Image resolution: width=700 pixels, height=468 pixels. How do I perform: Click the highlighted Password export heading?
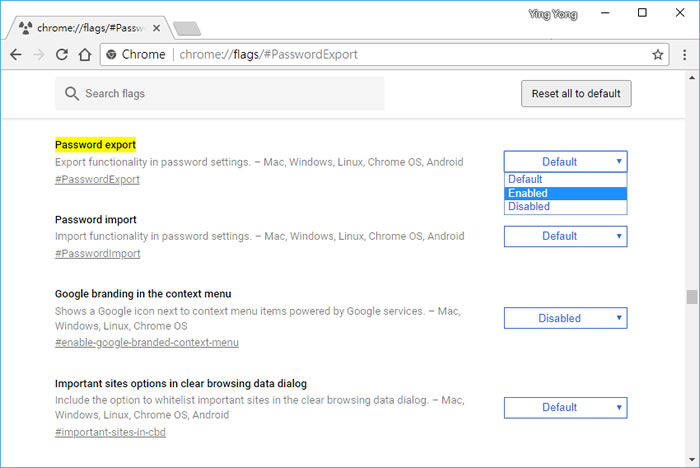click(x=96, y=145)
